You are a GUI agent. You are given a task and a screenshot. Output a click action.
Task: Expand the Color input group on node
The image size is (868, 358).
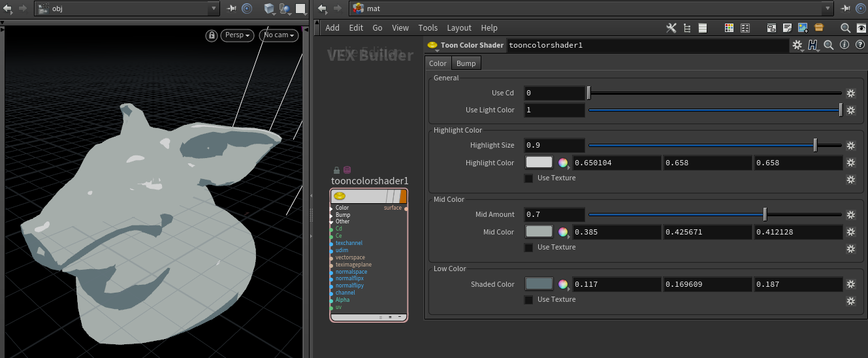coord(332,208)
